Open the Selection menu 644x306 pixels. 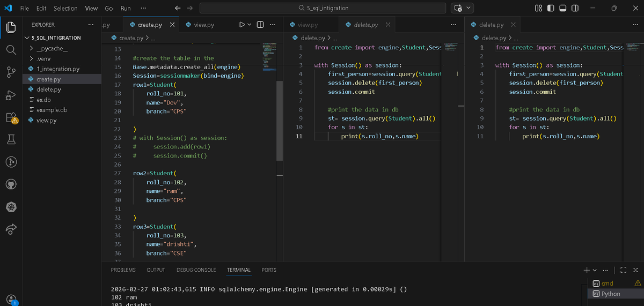(x=65, y=8)
